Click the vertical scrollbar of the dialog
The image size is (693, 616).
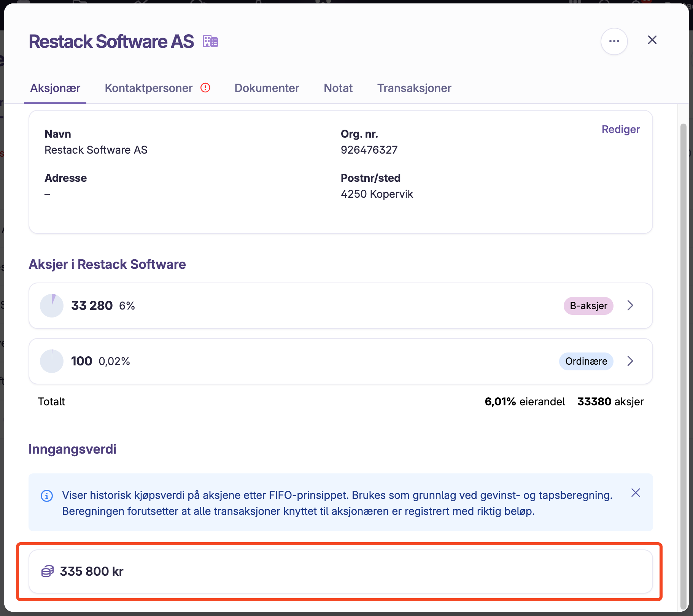pos(683,367)
